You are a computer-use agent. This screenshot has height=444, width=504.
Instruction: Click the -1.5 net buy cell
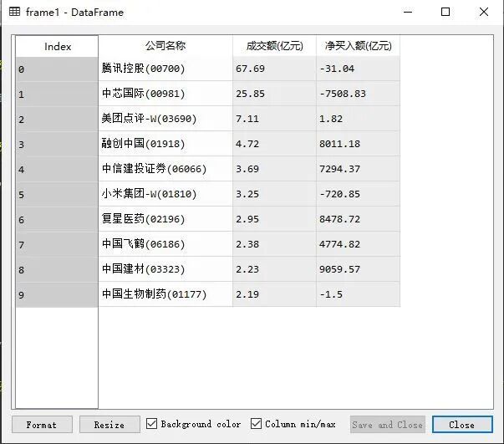click(358, 294)
